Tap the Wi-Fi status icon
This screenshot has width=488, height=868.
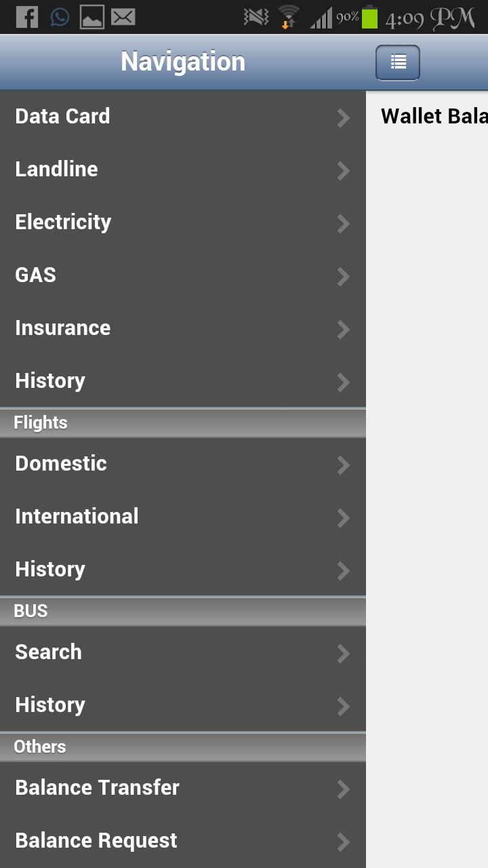(x=289, y=17)
